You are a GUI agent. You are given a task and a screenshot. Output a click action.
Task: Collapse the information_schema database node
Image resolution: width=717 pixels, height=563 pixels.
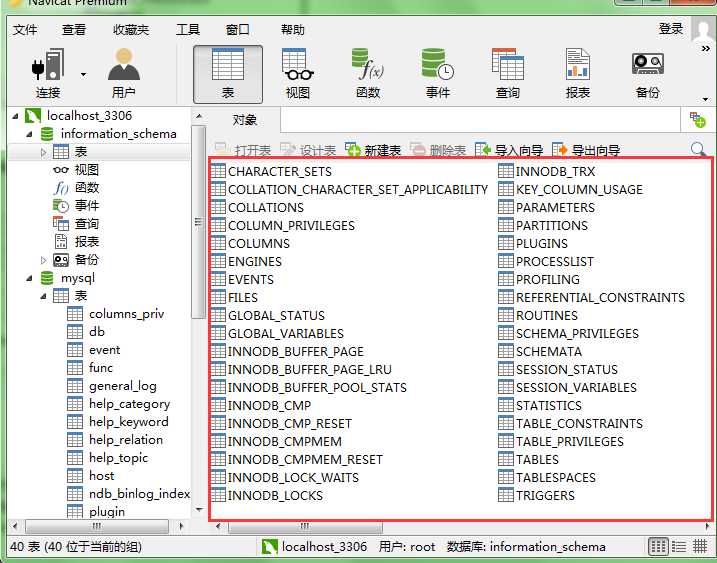[x=29, y=134]
